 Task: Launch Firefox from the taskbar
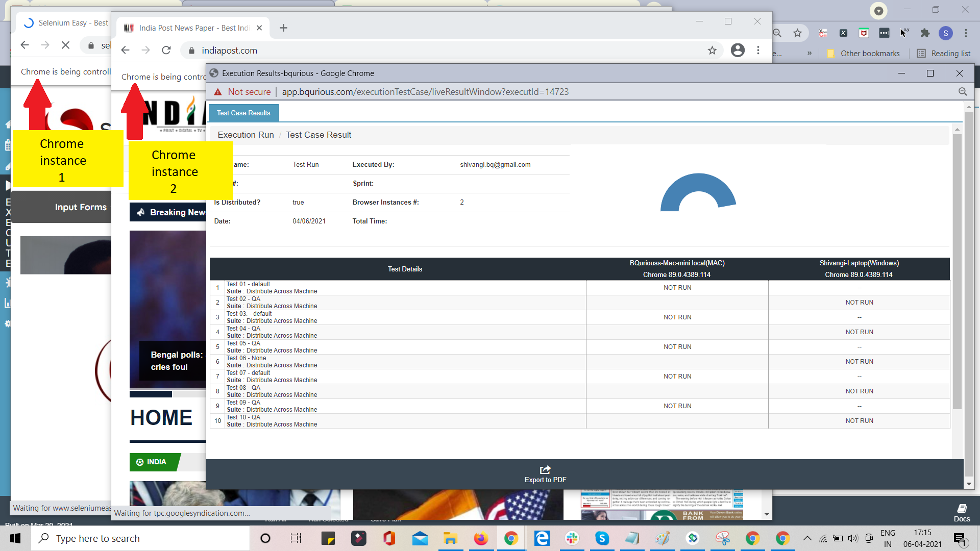click(481, 538)
